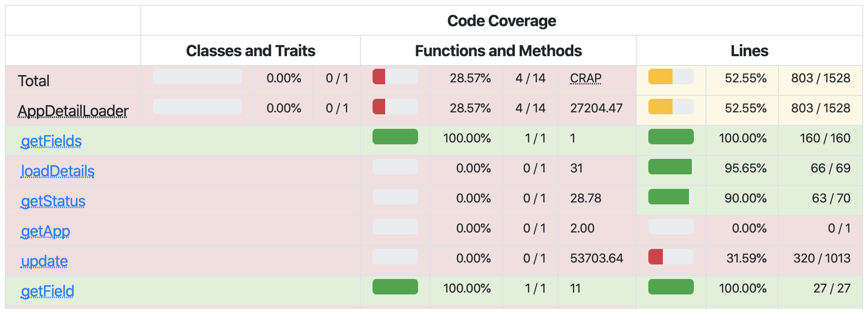Click the CRAP value 53703.64
The width and height of the screenshot is (868, 309).
tap(597, 258)
